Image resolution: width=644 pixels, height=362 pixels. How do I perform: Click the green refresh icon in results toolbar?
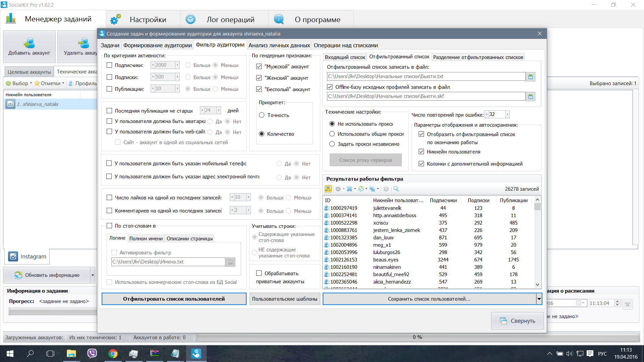361,189
